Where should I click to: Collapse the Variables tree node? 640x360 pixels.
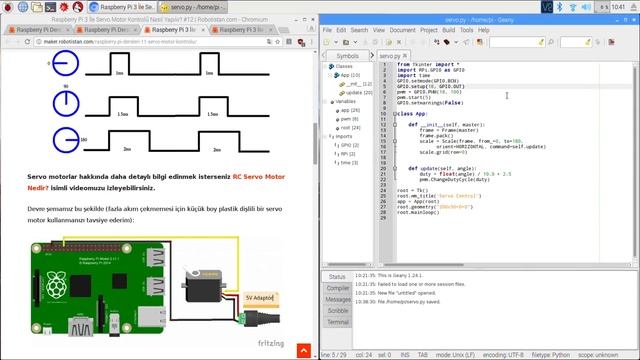click(x=326, y=102)
